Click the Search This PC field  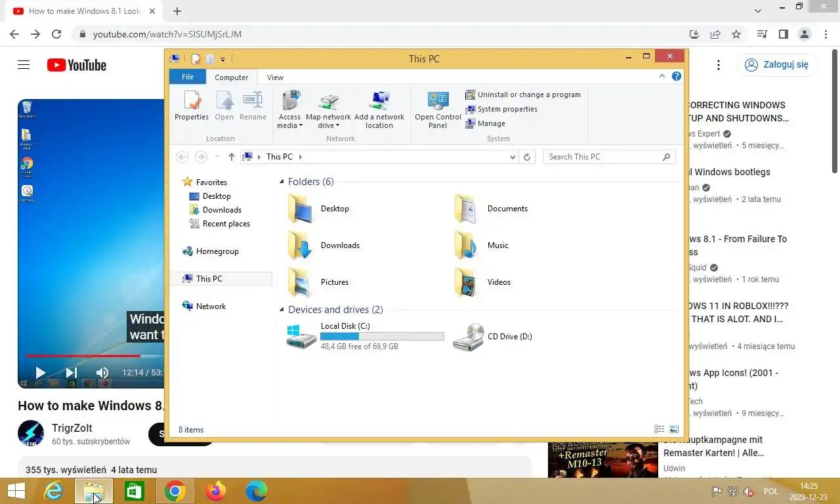(609, 157)
